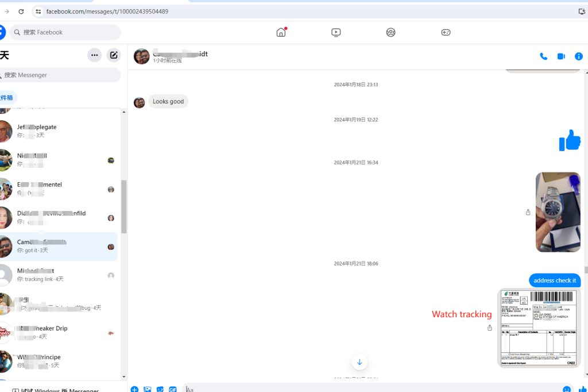Jump to latest messages down arrow

(x=359, y=362)
